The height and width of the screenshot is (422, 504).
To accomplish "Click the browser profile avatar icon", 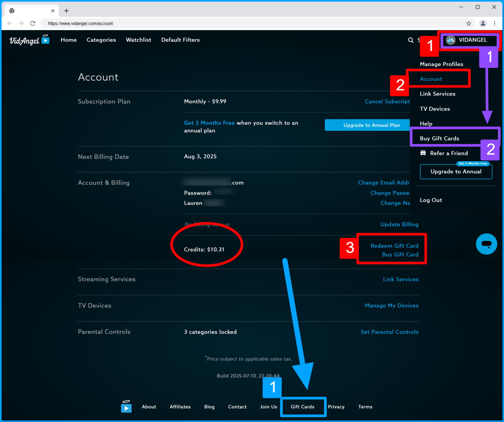I will click(x=483, y=23).
